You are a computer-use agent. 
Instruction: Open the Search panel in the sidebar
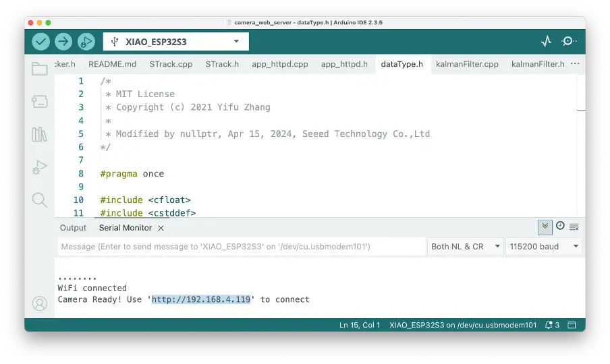coord(40,200)
